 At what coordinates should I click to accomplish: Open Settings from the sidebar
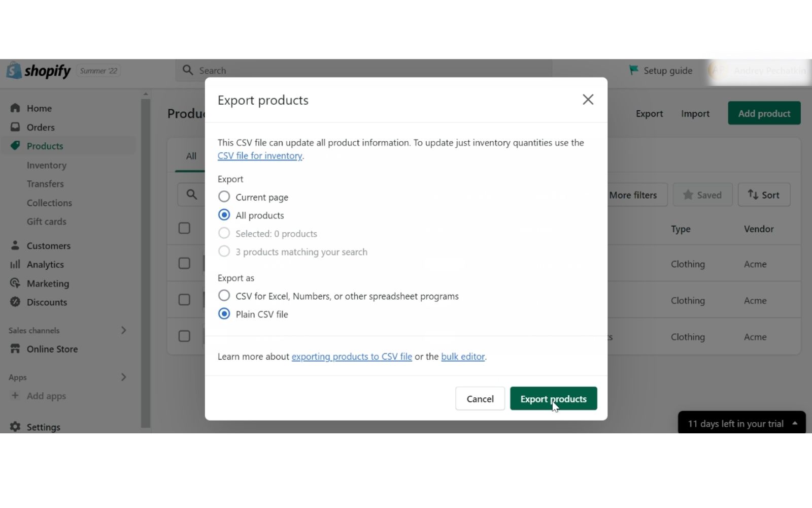click(x=43, y=427)
